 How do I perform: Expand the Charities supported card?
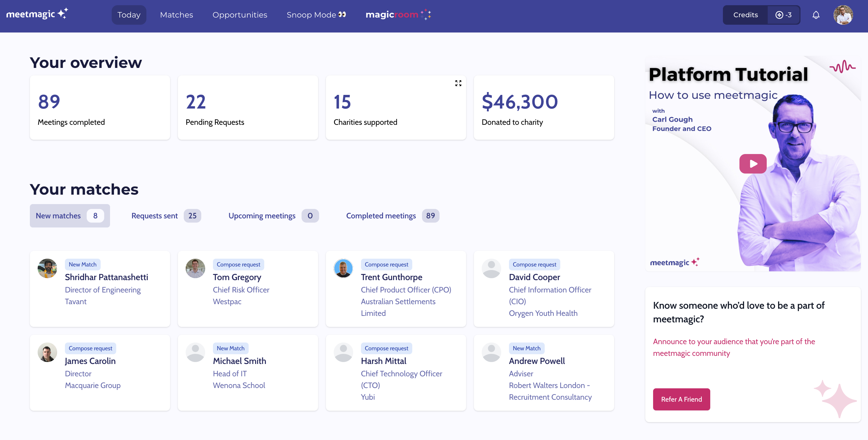(458, 83)
